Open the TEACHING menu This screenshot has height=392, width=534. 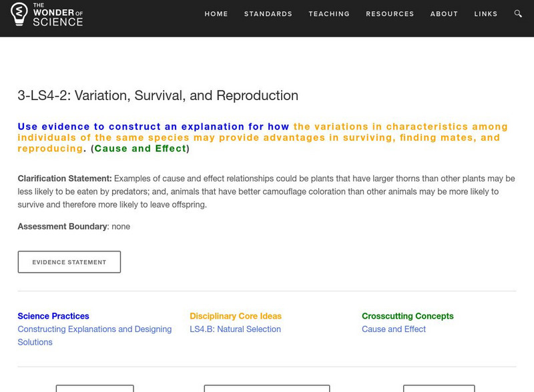click(329, 13)
